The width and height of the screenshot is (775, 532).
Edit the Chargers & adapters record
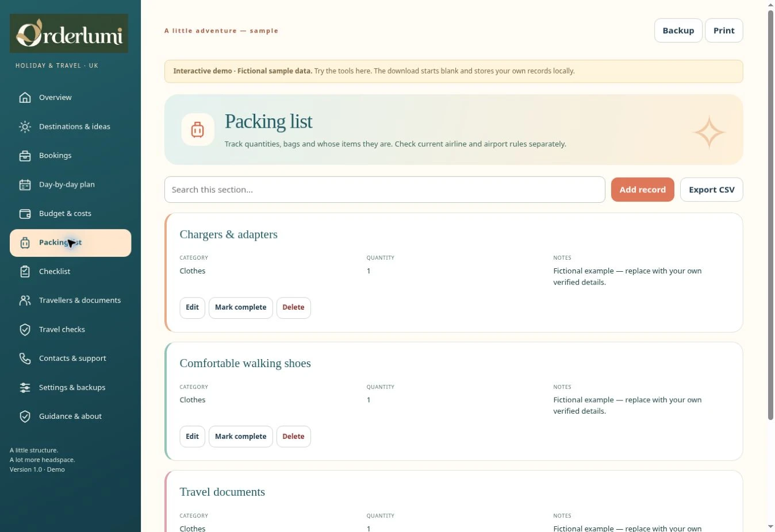pyautogui.click(x=192, y=307)
